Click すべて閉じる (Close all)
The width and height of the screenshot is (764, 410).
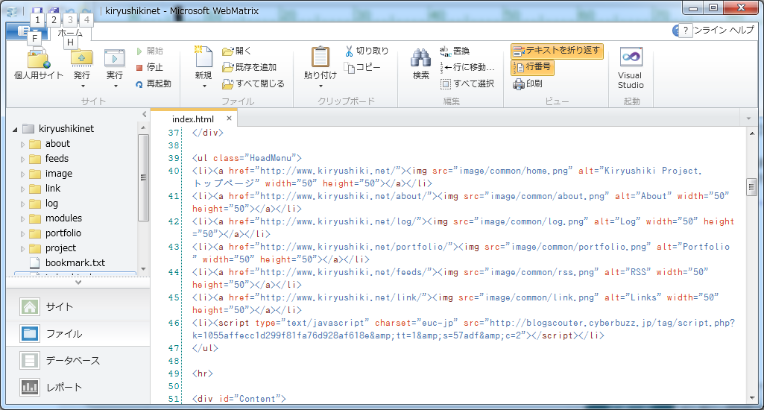tap(253, 84)
